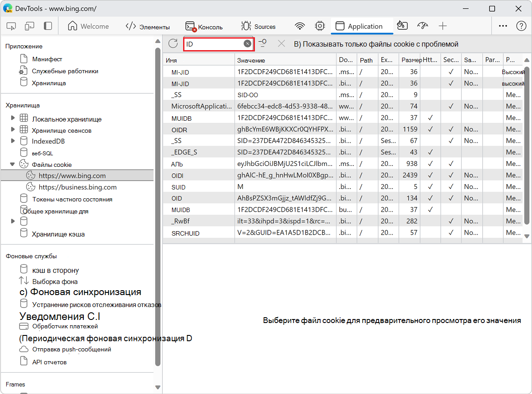This screenshot has height=394, width=532.
Task: Expand the IndexedDB node arrow
Action: coord(13,141)
